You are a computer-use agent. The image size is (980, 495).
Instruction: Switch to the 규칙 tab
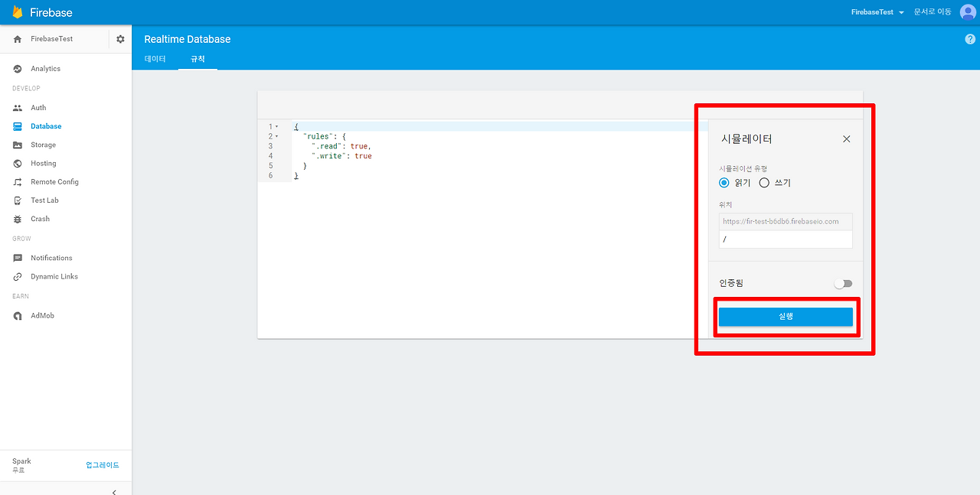pos(197,58)
